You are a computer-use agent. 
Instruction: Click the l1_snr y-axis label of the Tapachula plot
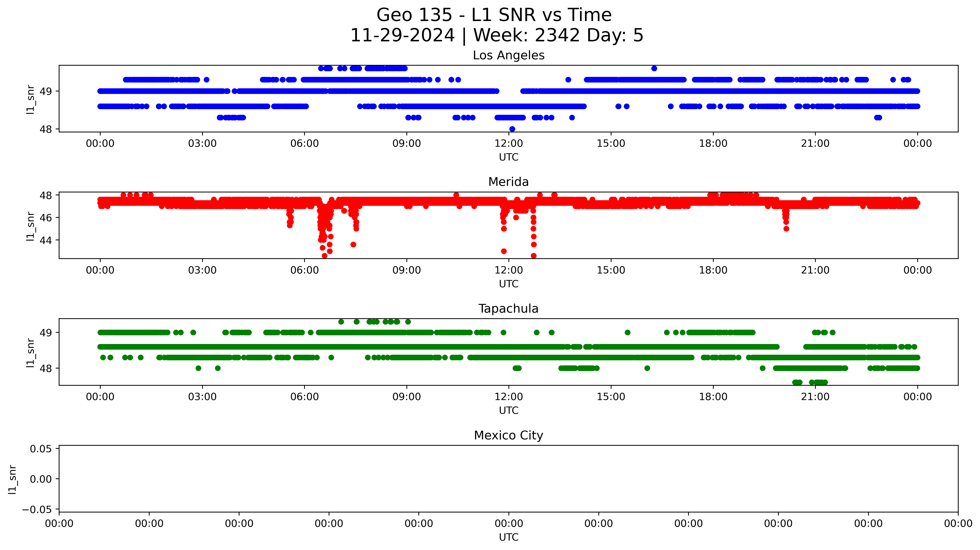[x=30, y=353]
